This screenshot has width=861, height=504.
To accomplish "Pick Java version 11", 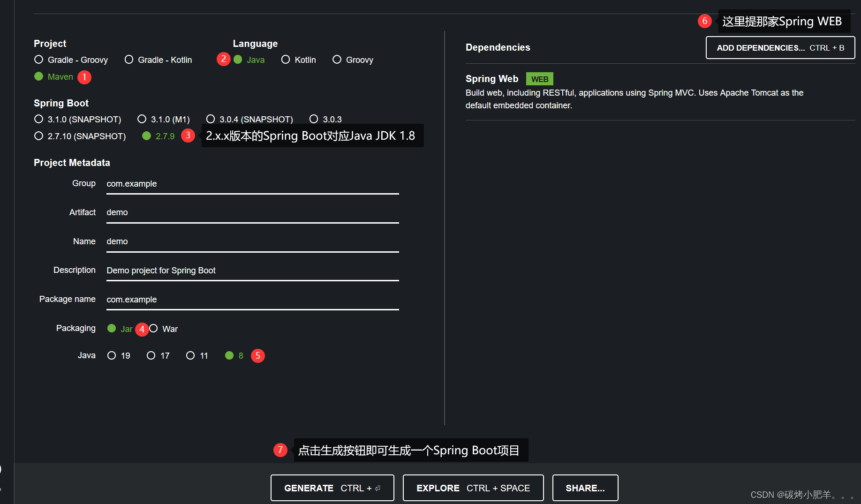I will pos(197,356).
